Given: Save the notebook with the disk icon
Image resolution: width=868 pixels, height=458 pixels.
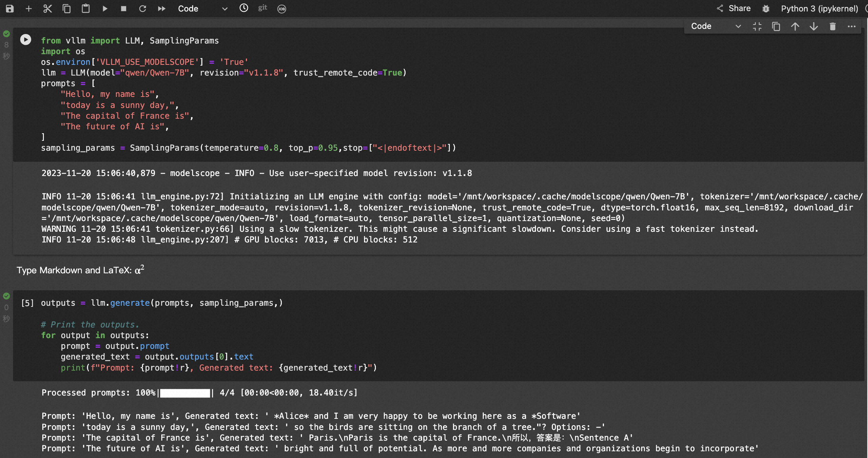Looking at the screenshot, I should tap(9, 8).
